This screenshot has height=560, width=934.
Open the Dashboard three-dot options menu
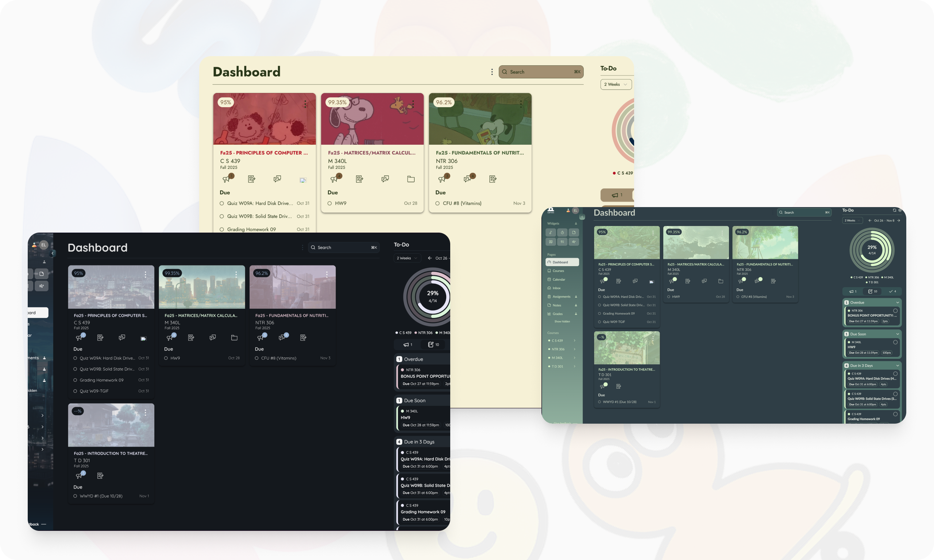[x=491, y=71]
